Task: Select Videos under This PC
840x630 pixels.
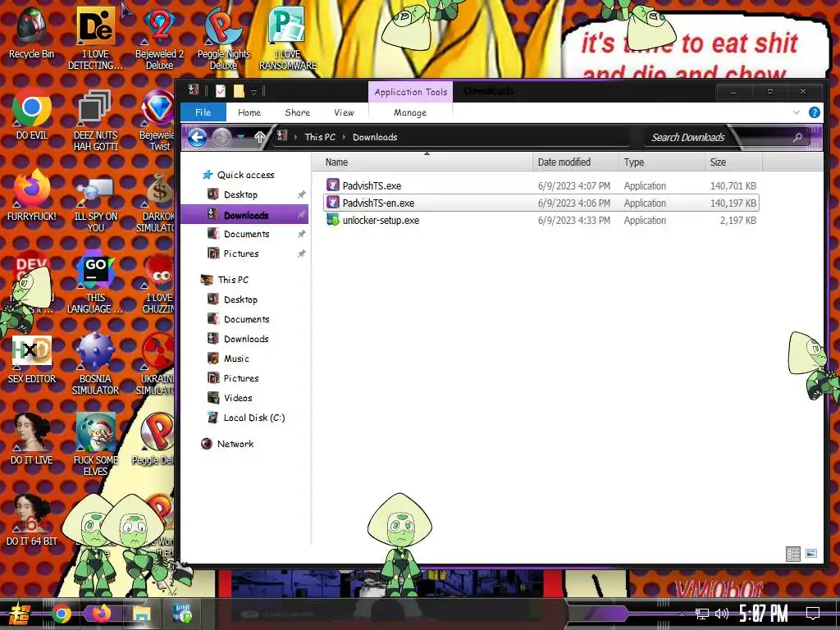Action: tap(238, 398)
